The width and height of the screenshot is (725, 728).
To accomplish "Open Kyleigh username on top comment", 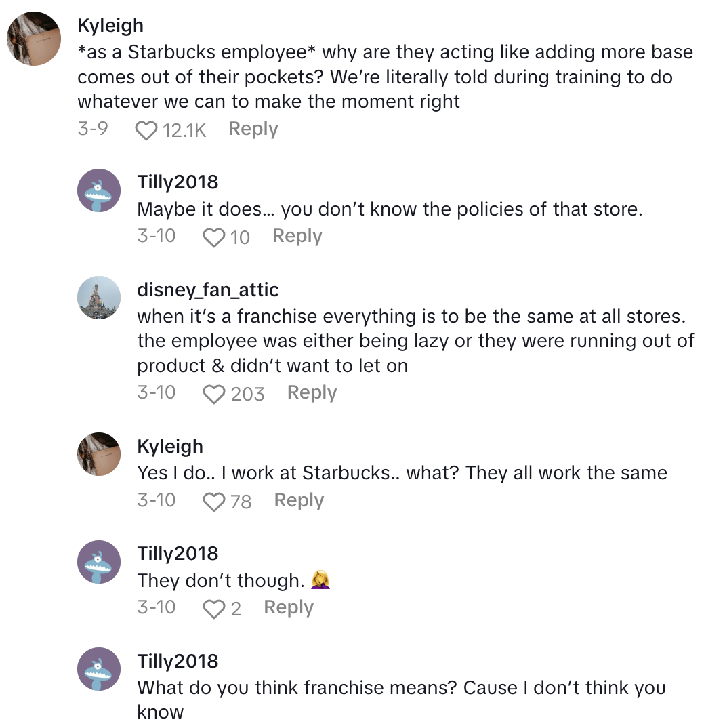I will [x=110, y=26].
